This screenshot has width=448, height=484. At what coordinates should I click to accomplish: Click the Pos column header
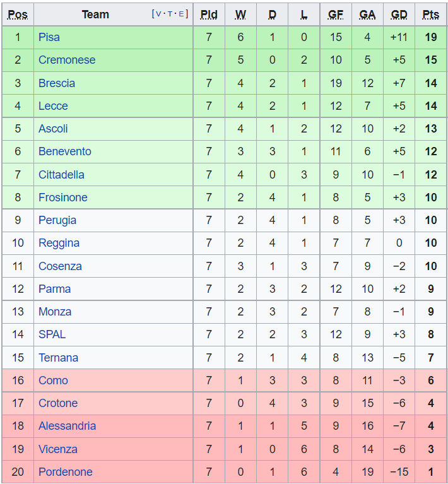click(x=18, y=15)
